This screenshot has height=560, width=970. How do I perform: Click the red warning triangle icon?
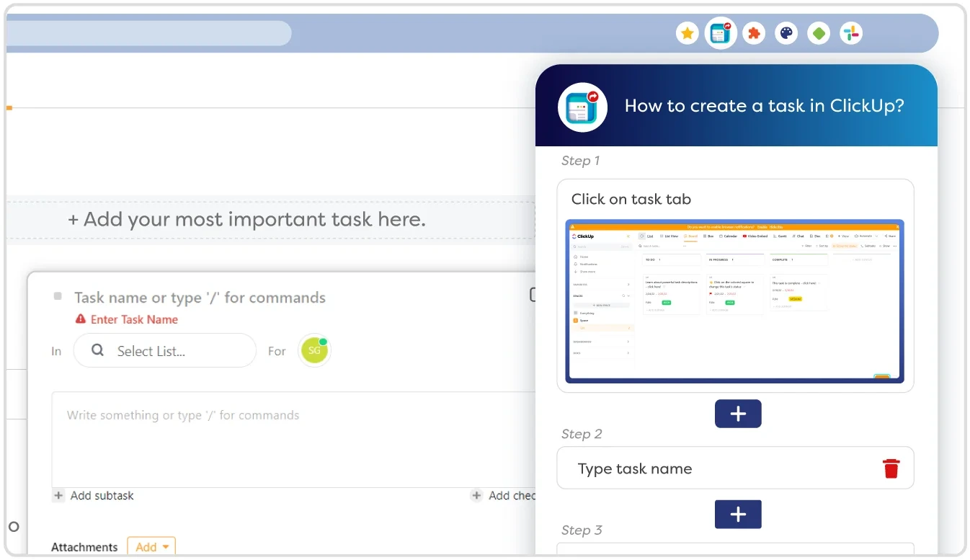pyautogui.click(x=81, y=319)
